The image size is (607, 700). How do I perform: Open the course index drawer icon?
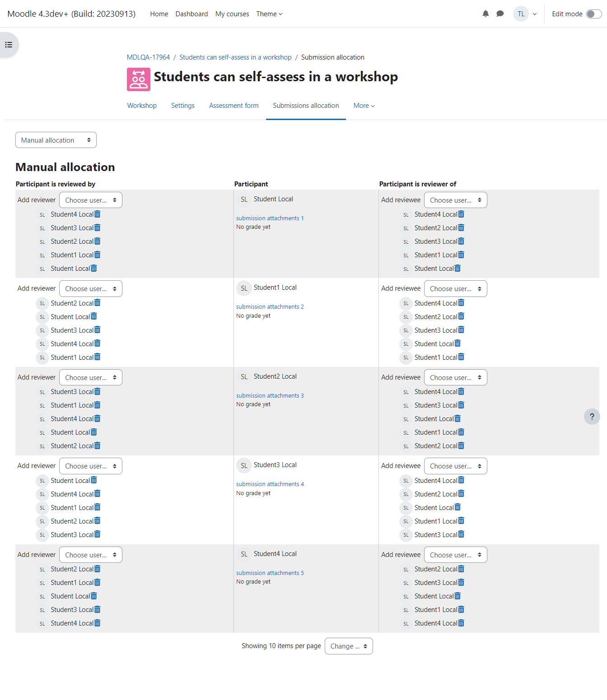9,45
